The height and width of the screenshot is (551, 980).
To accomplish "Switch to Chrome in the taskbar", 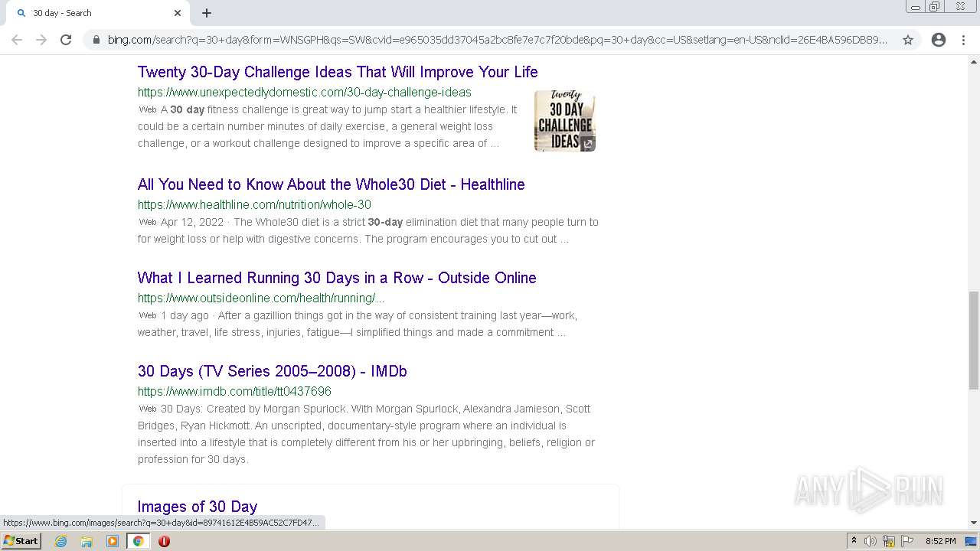I will 139,541.
